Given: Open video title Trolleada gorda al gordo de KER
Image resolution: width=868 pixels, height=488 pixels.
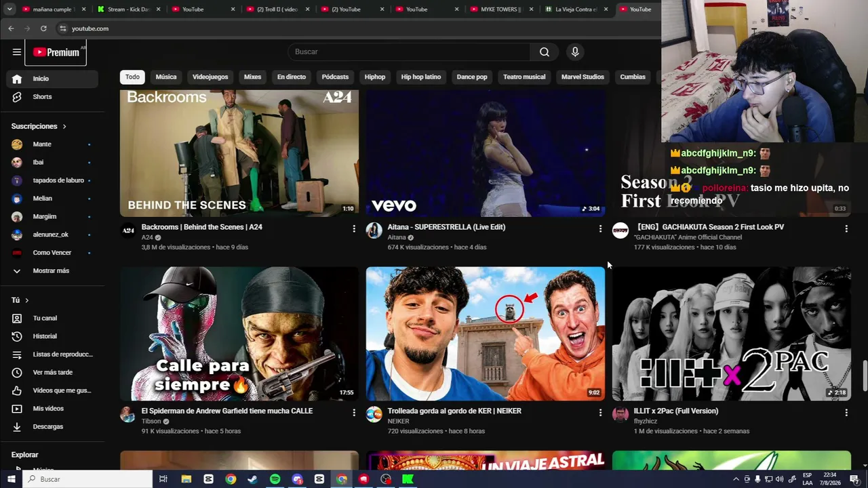Looking at the screenshot, I should point(454,411).
